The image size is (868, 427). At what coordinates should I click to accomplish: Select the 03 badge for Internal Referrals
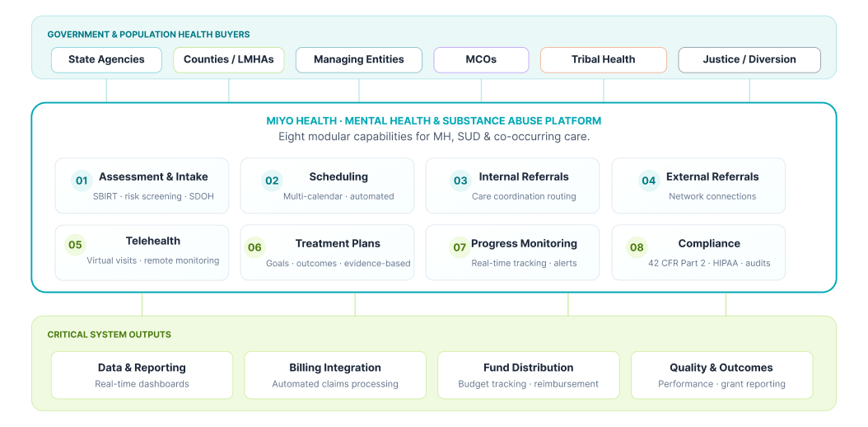click(460, 181)
